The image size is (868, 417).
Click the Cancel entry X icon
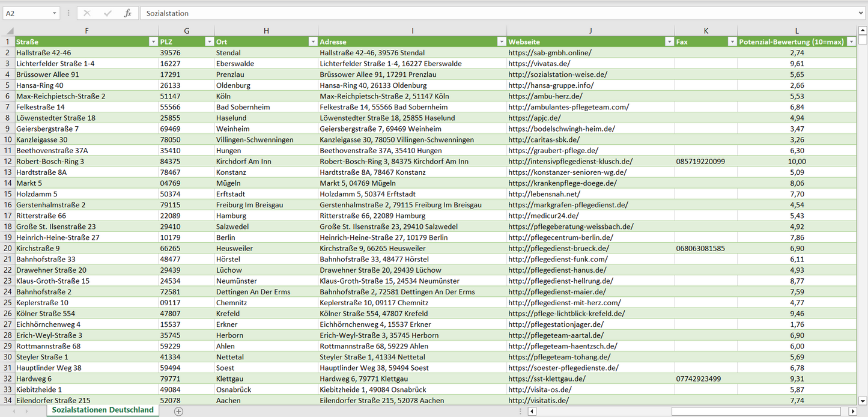click(87, 13)
